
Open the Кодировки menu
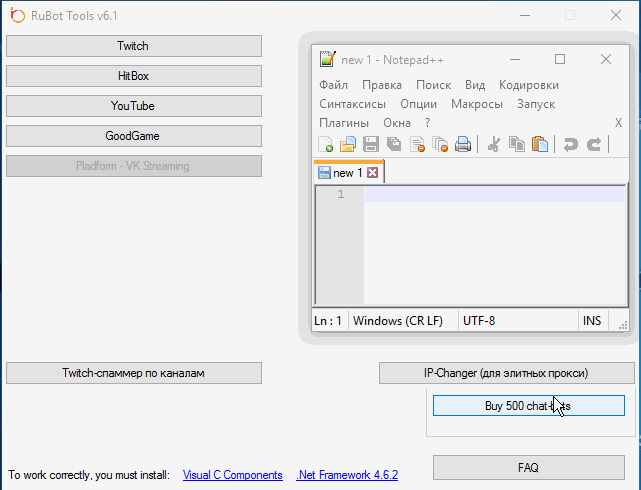[528, 85]
